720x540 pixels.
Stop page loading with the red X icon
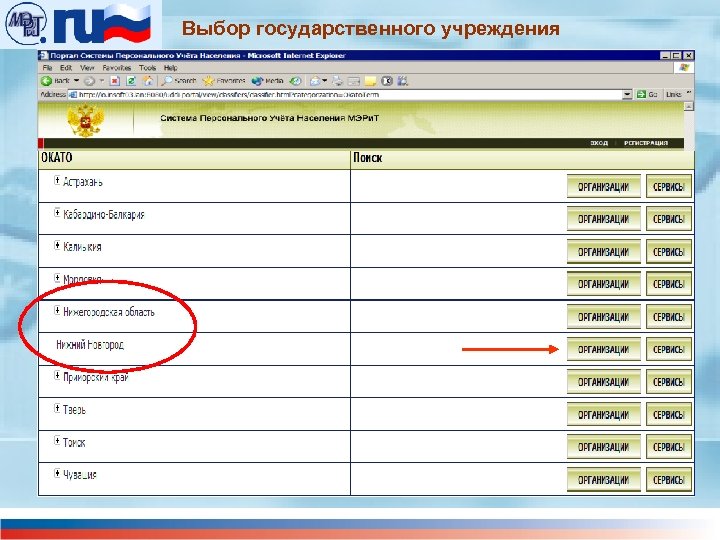click(x=115, y=81)
